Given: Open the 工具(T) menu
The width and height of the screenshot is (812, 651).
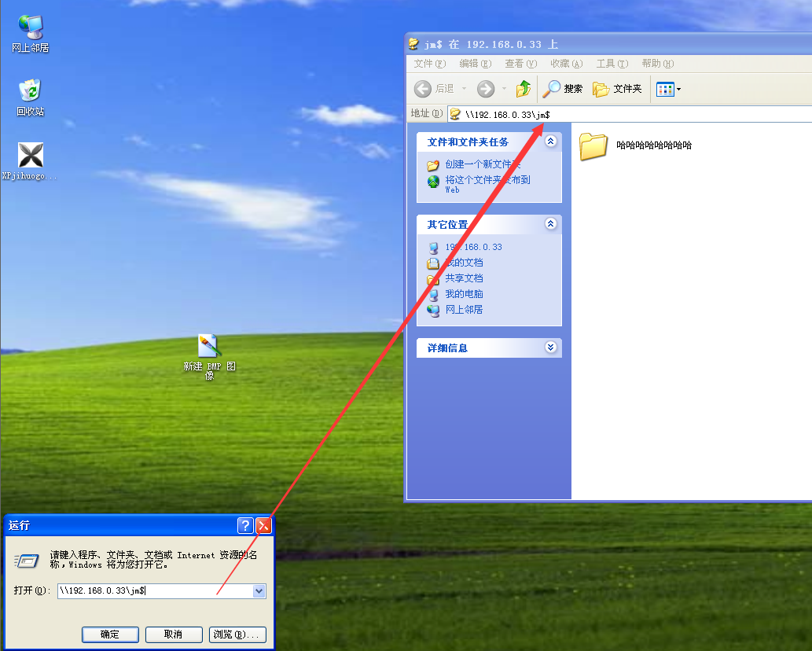Looking at the screenshot, I should [x=612, y=64].
